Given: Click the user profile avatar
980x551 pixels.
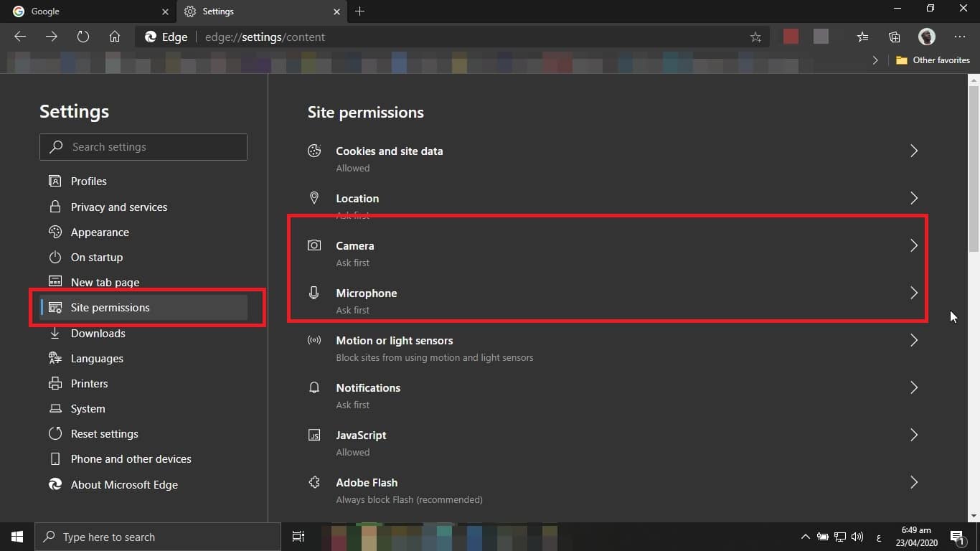Looking at the screenshot, I should tap(927, 37).
